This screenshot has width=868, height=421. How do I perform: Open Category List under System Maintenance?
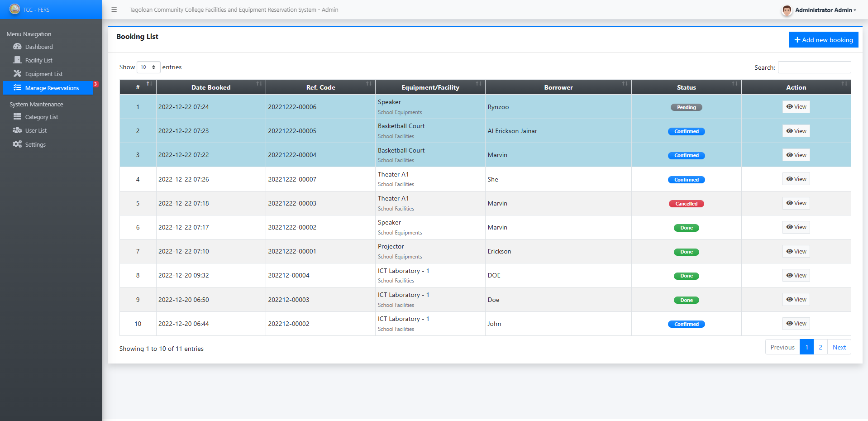click(41, 117)
